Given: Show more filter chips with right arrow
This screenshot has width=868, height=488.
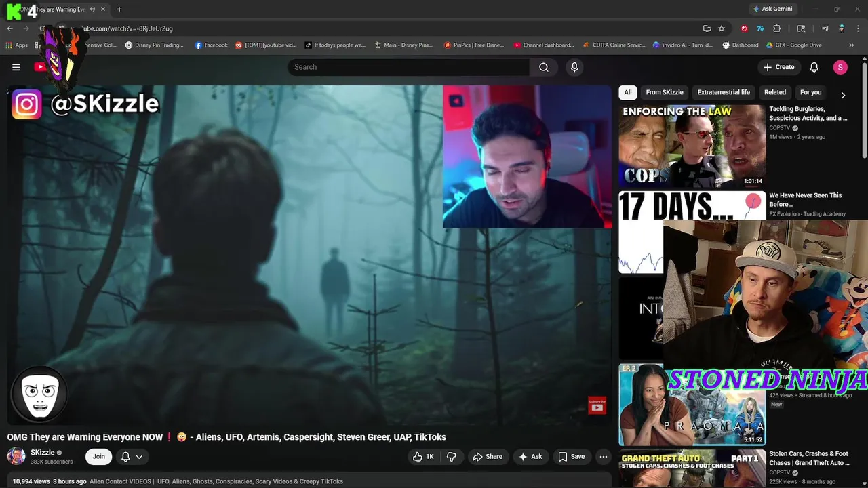Looking at the screenshot, I should (x=843, y=96).
